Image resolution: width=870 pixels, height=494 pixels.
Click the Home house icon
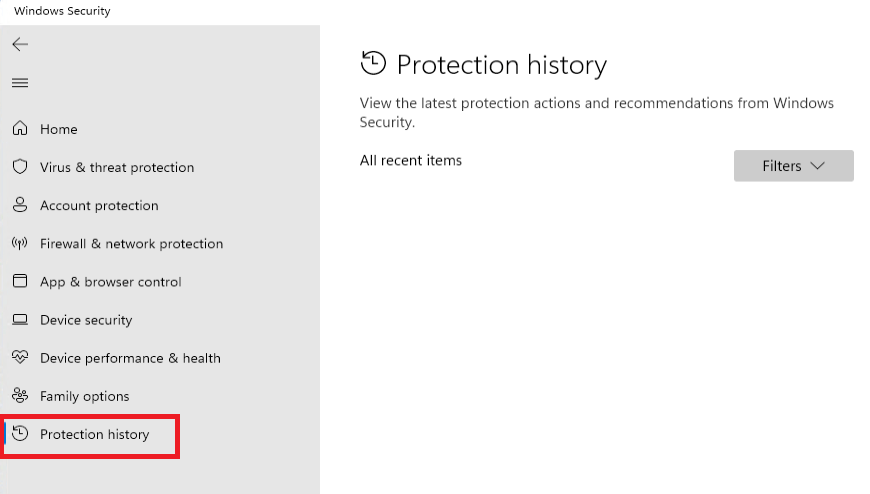click(20, 129)
